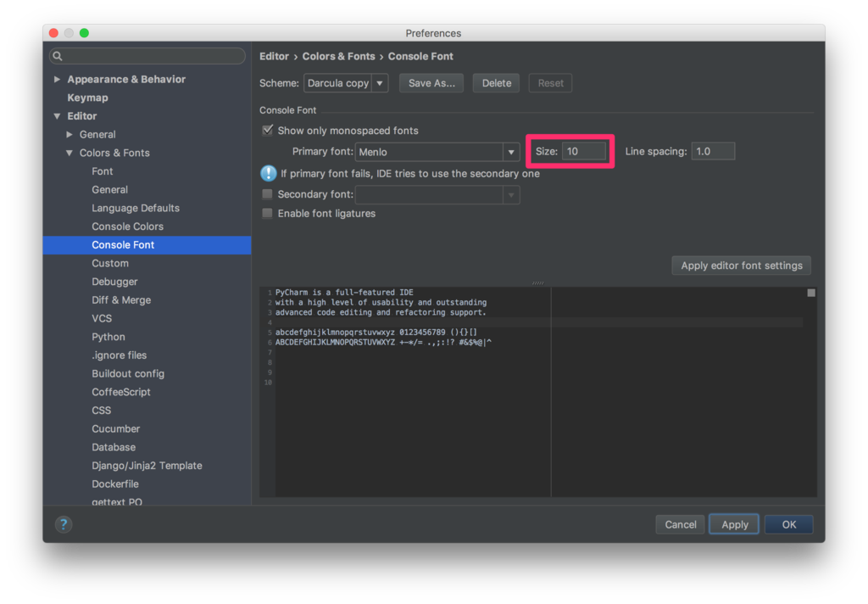
Task: Click preview line starting 'abcdefghijklmnopqrstuvwxyz'
Action: click(376, 333)
